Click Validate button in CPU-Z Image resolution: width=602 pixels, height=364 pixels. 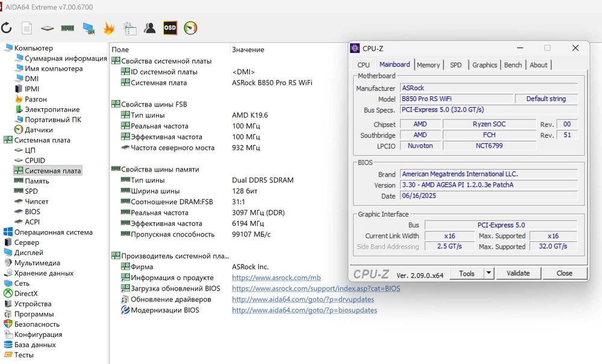518,273
